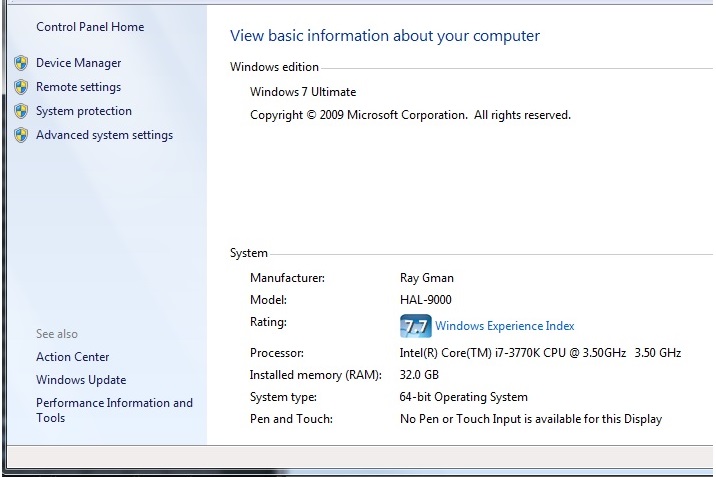Open the Windows Experience Index link
The height and width of the screenshot is (477, 716).
(x=505, y=326)
